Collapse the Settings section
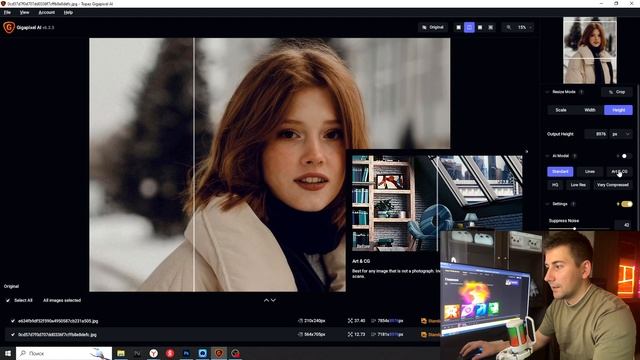Screen dimensions: 640x360 pyautogui.click(x=547, y=204)
